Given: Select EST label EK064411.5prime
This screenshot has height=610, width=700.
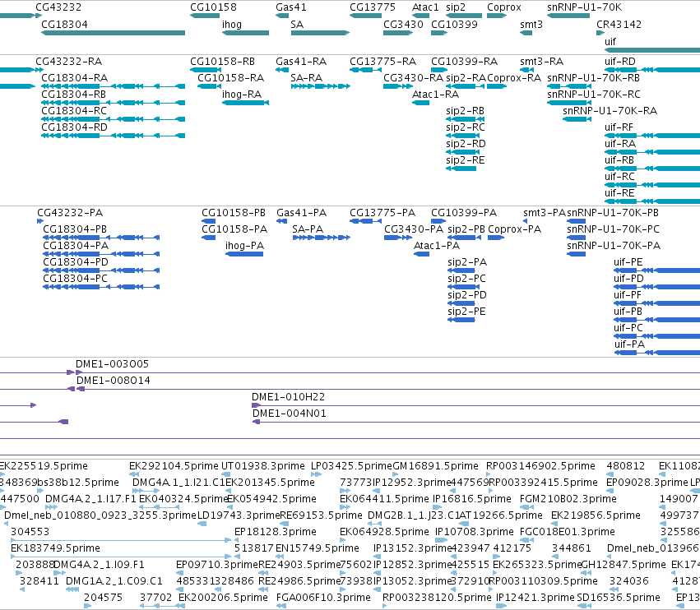Looking at the screenshot, I should 384,499.
